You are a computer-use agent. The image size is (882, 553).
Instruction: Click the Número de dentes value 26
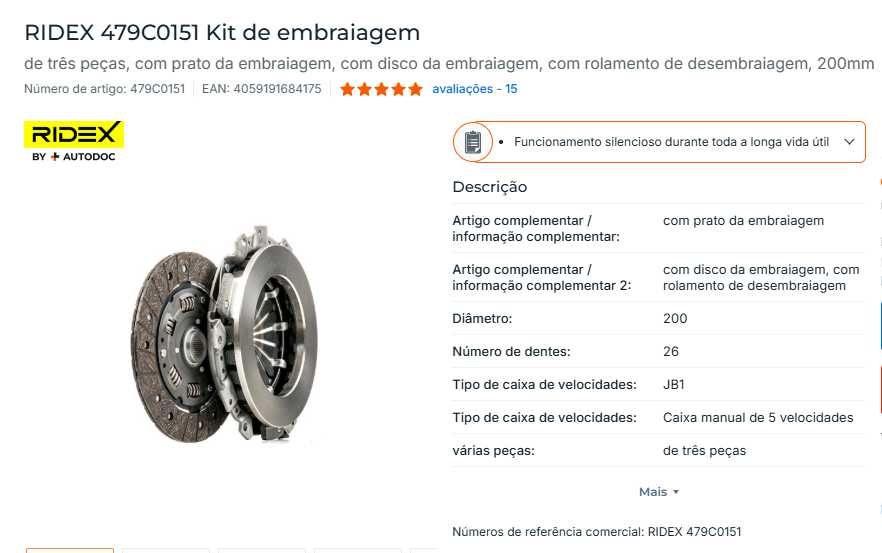pos(670,352)
